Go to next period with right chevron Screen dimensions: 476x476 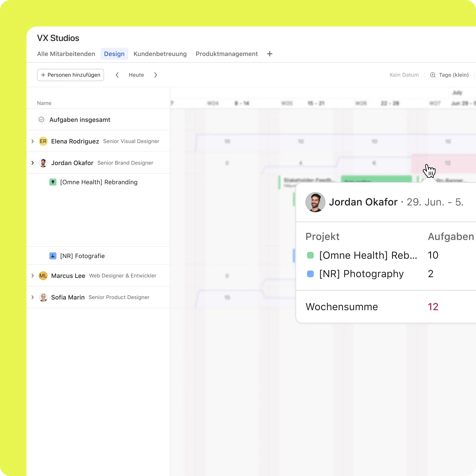pyautogui.click(x=155, y=75)
